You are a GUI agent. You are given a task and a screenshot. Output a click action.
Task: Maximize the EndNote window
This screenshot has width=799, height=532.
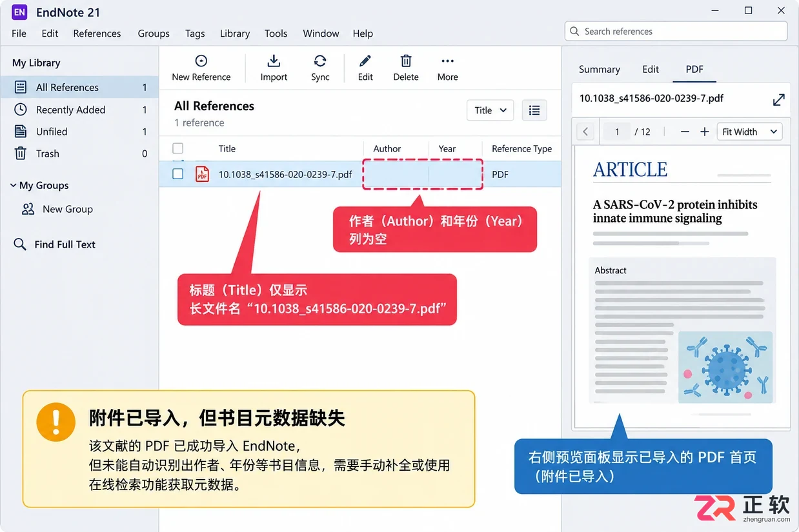point(748,10)
